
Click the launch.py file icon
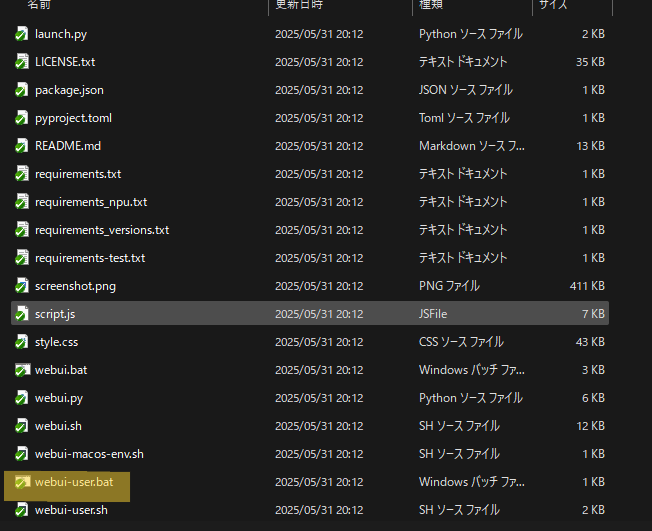click(x=22, y=34)
